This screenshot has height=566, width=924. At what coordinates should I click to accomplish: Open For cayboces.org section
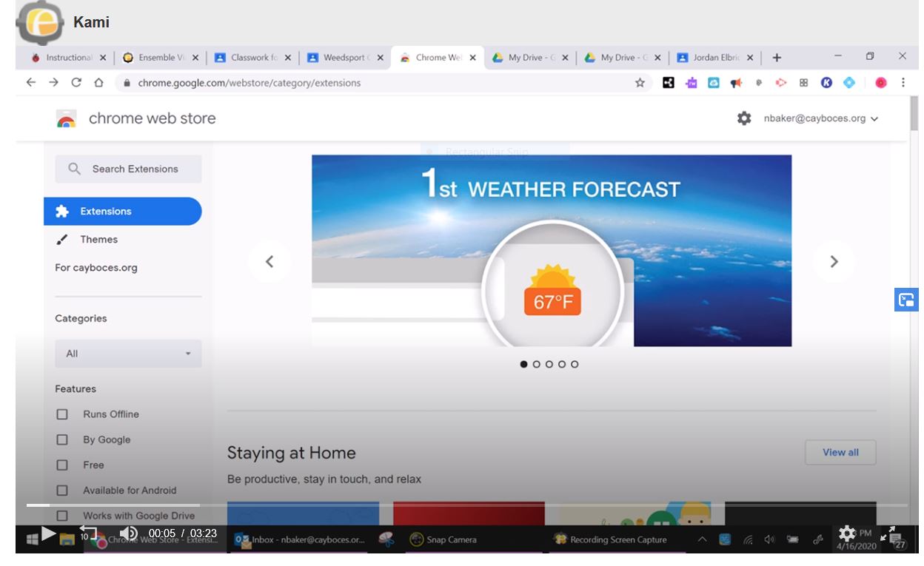96,268
